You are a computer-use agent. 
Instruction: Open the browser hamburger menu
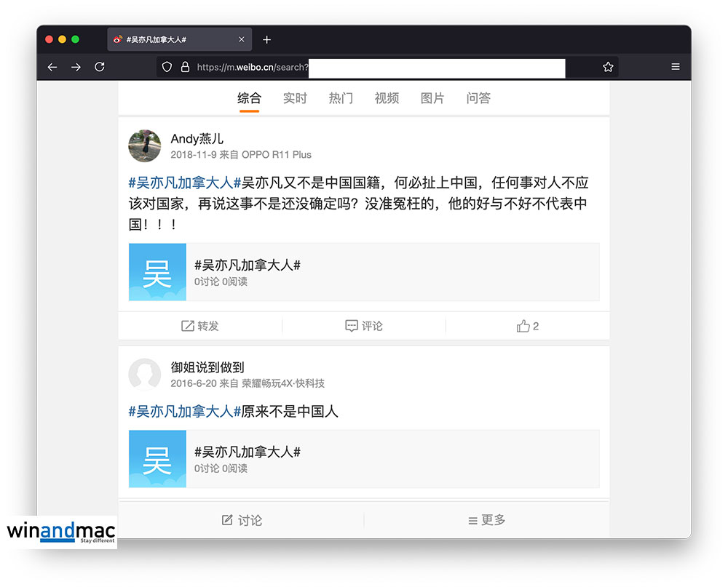tap(676, 67)
